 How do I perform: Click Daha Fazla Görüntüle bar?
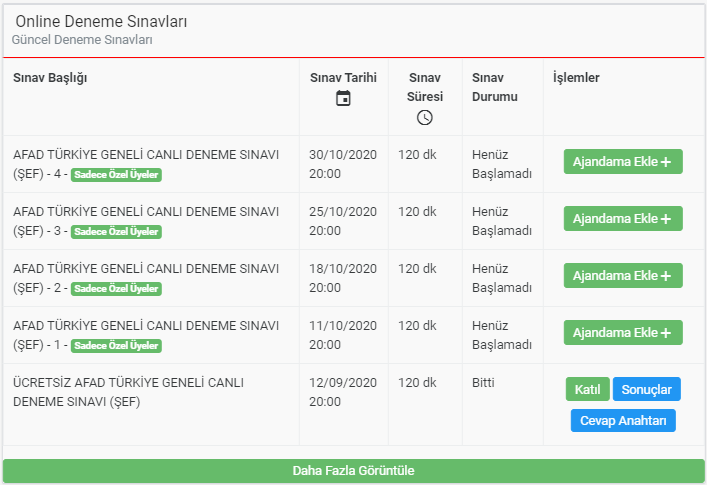[354, 471]
